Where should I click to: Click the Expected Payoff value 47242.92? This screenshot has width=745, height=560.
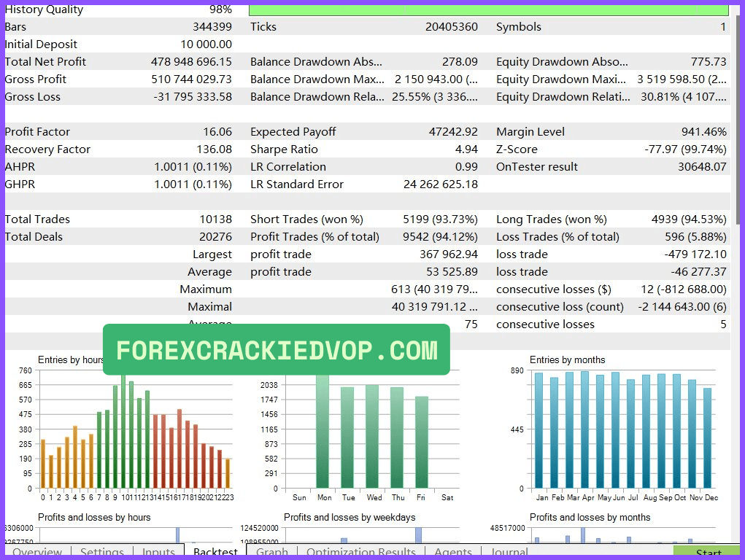453,132
